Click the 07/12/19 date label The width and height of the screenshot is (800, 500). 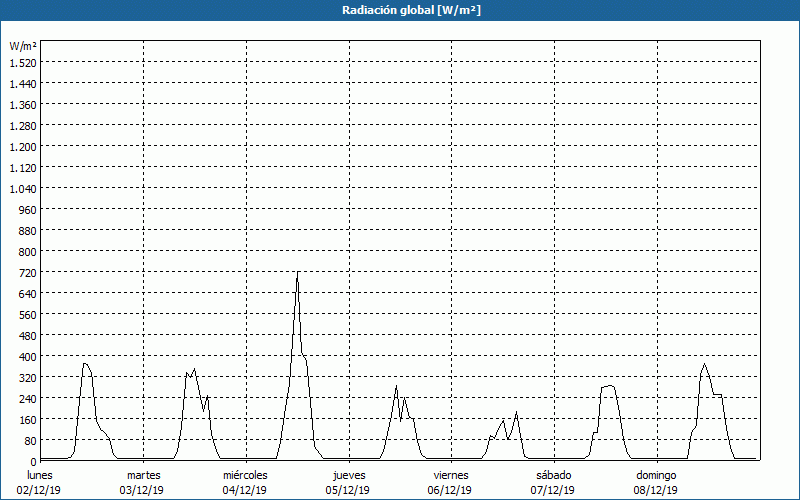[x=553, y=490]
